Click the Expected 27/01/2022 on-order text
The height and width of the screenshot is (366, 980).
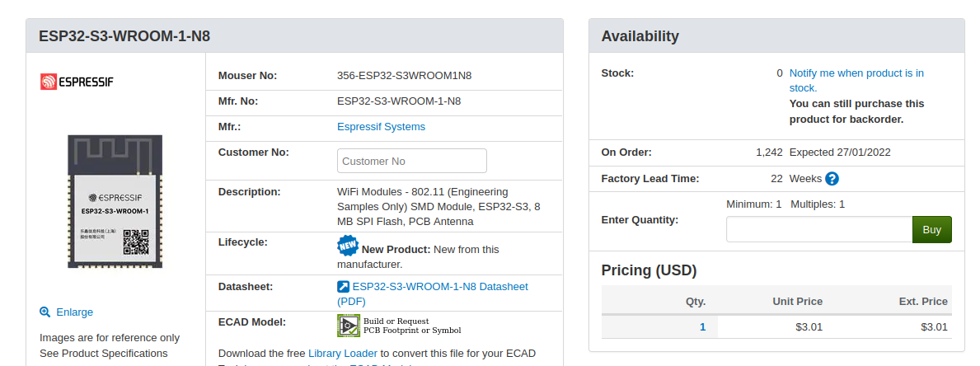pyautogui.click(x=840, y=152)
